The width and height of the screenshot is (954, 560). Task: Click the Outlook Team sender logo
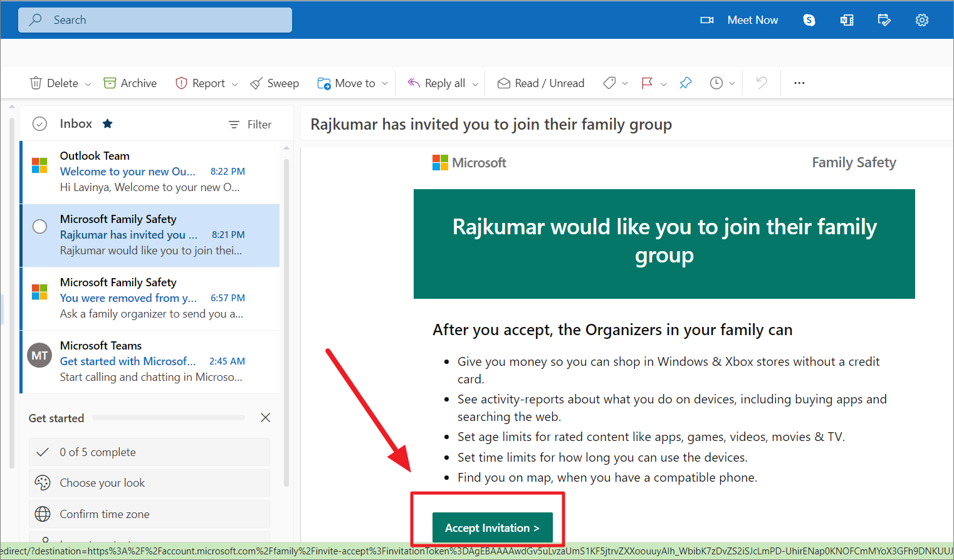pyautogui.click(x=39, y=165)
